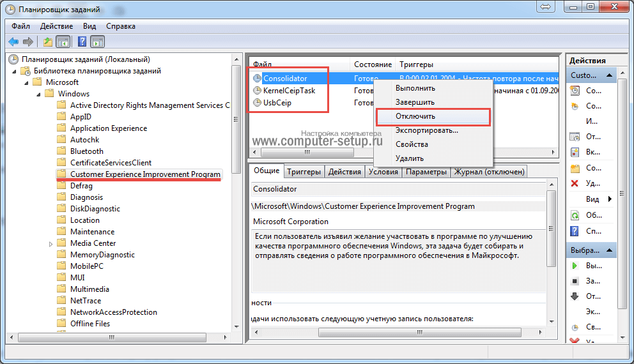
Task: Open the Defrag folder in the tree
Action: coord(81,186)
